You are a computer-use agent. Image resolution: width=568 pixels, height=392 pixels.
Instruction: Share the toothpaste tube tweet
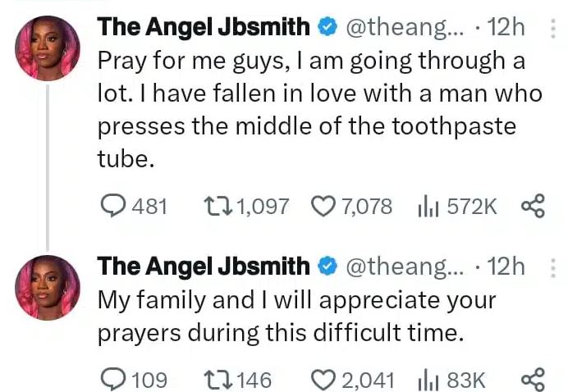[533, 206]
